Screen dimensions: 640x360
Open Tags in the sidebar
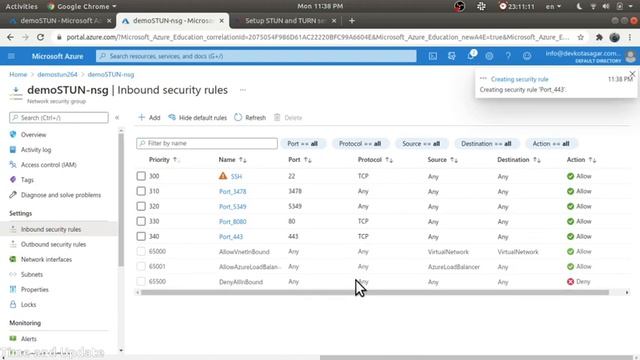27,180
